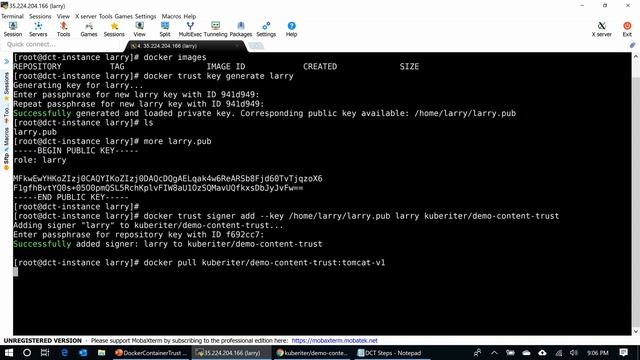The width and height of the screenshot is (640, 360).
Task: Open the Sftp vertical sidebar tab
Action: click(7, 162)
